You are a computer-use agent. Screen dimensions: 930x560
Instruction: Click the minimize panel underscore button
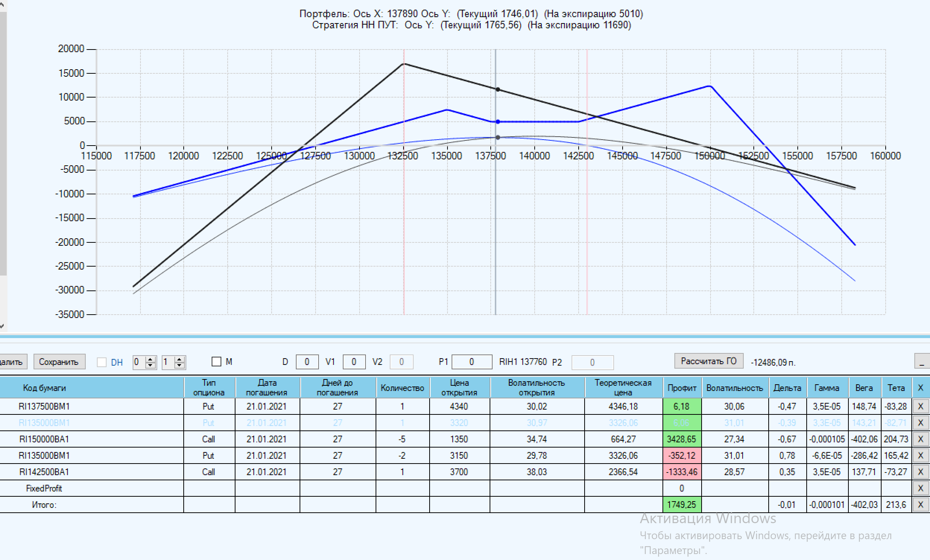[921, 362]
